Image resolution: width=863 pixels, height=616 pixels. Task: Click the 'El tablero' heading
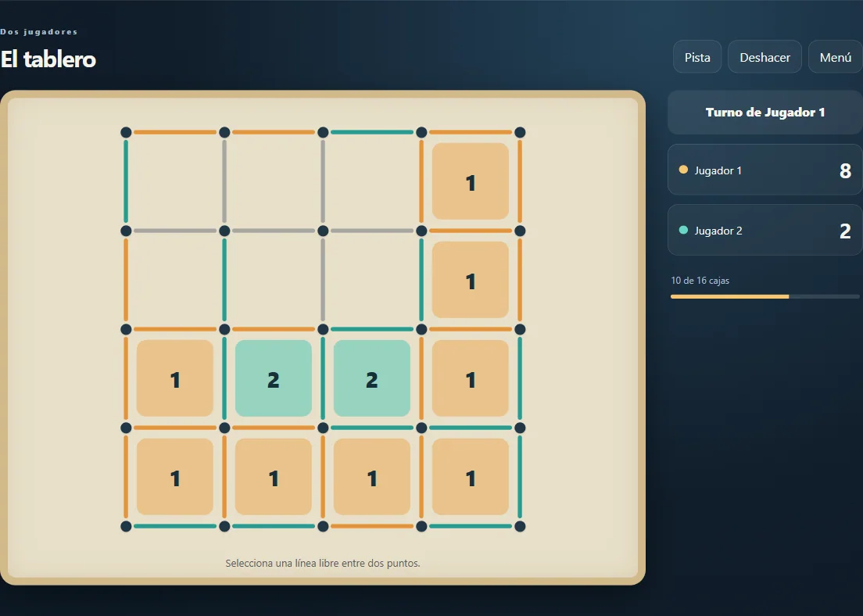click(x=48, y=59)
